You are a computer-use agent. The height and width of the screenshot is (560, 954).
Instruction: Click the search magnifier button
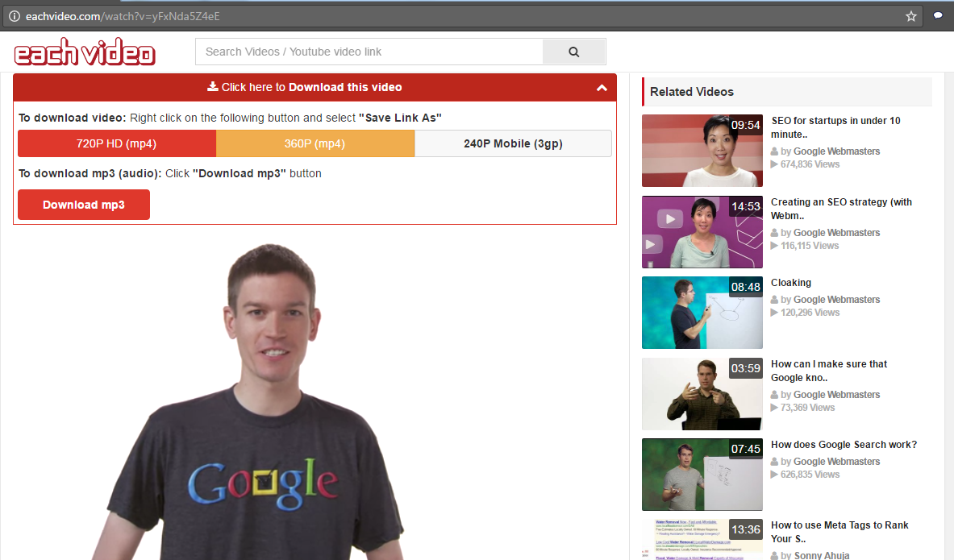coord(573,52)
